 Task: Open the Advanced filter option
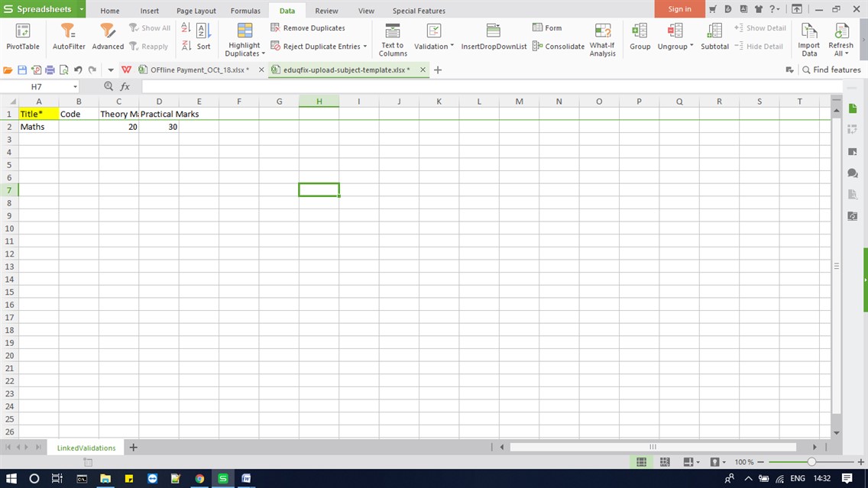point(108,37)
